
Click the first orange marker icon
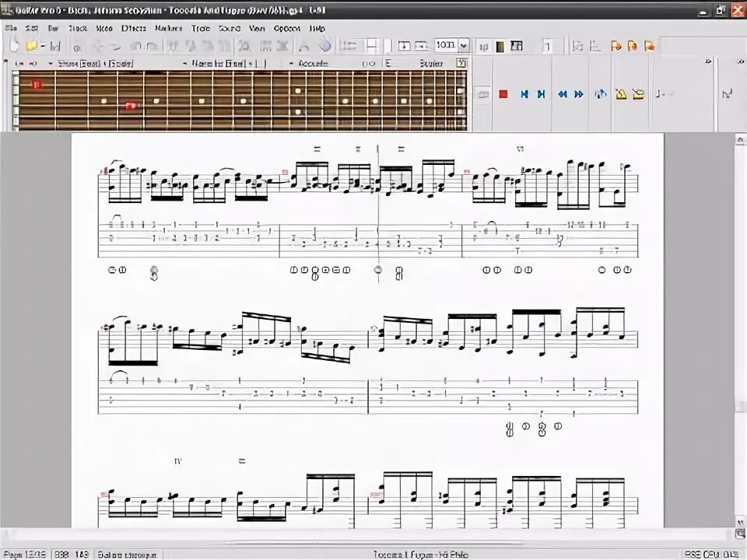(x=615, y=46)
